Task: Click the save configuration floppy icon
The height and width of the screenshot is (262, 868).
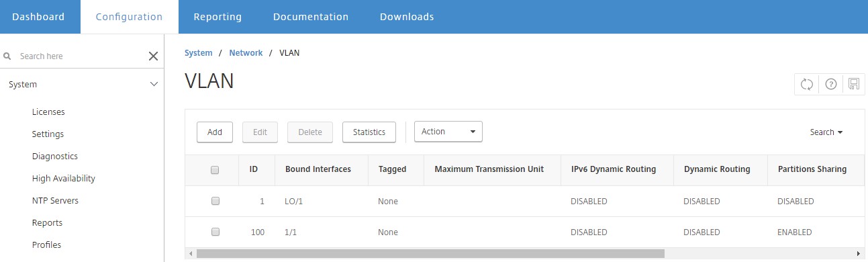Action: (x=854, y=84)
